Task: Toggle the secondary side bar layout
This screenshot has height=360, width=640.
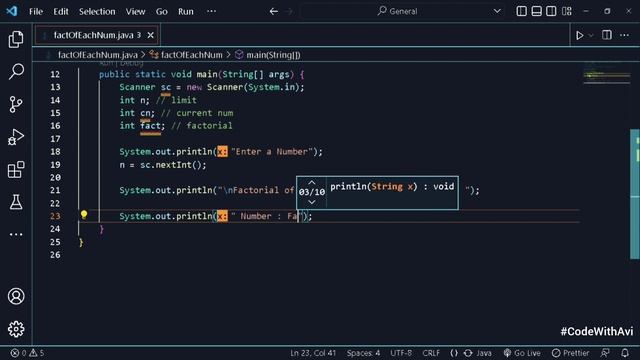Action: (x=551, y=11)
